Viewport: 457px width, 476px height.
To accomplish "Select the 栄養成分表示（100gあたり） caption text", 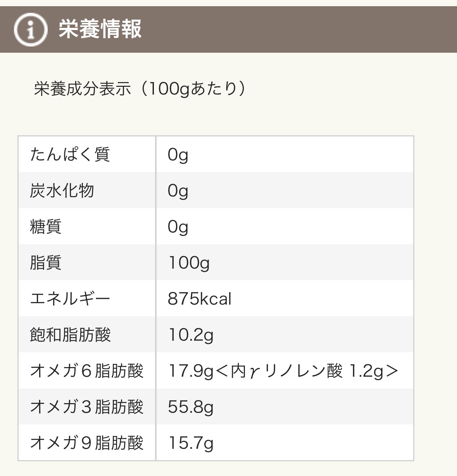I will (x=140, y=89).
